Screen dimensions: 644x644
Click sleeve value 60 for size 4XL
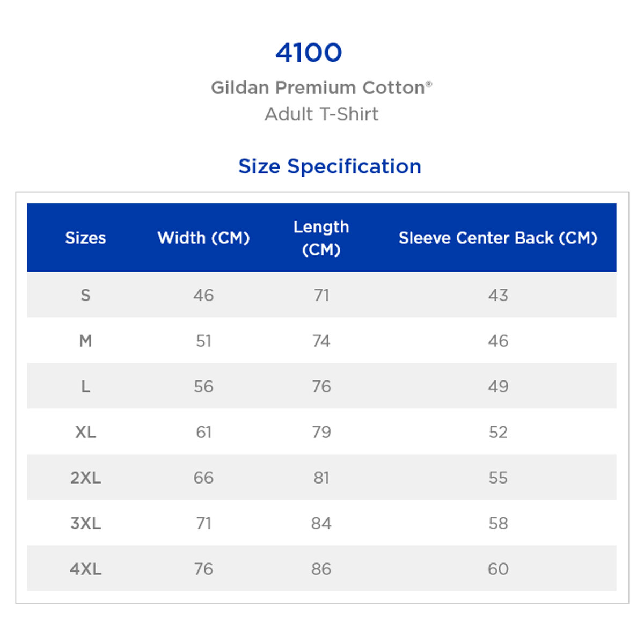[497, 569]
